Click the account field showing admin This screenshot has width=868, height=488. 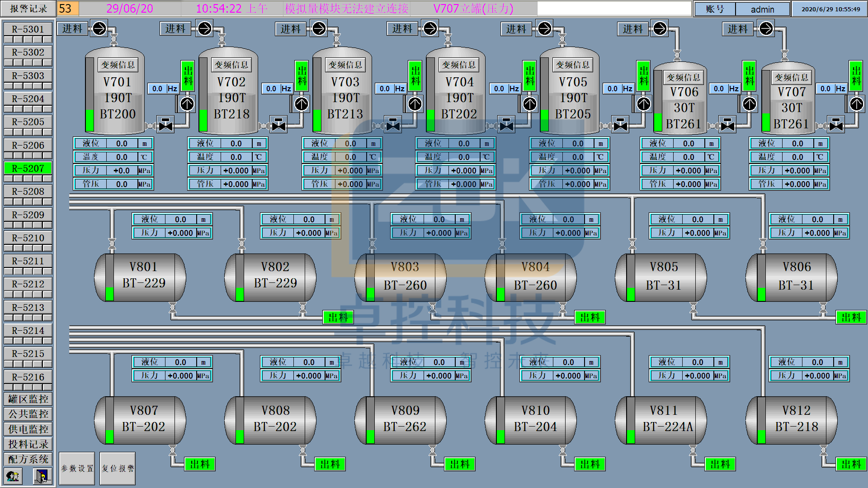(762, 9)
